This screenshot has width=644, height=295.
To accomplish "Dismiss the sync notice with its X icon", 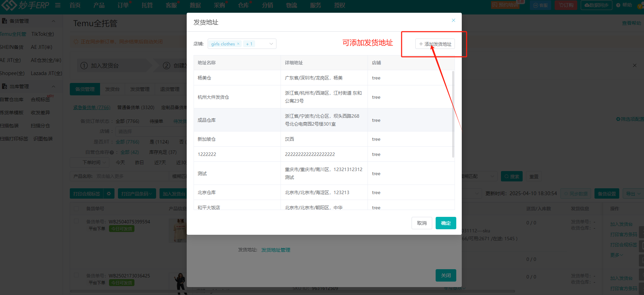I will [635, 65].
